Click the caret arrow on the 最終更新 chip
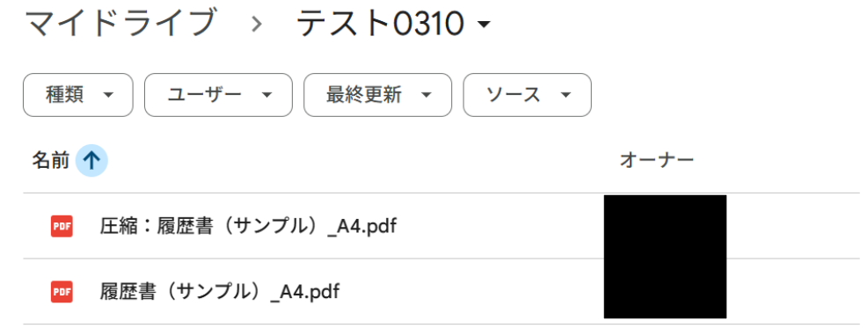Screen dimensions: 868x328 tap(426, 95)
